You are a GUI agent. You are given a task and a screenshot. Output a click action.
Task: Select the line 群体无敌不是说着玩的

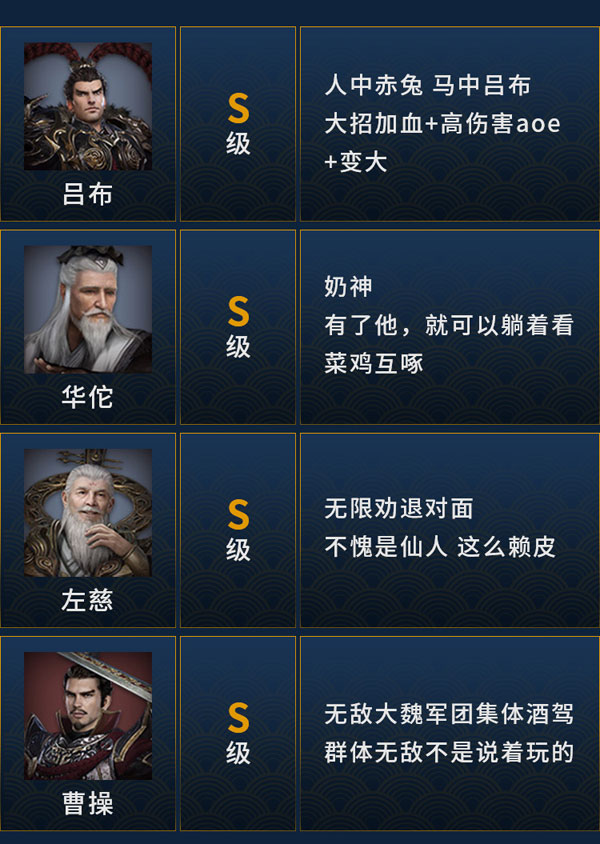tap(448, 752)
